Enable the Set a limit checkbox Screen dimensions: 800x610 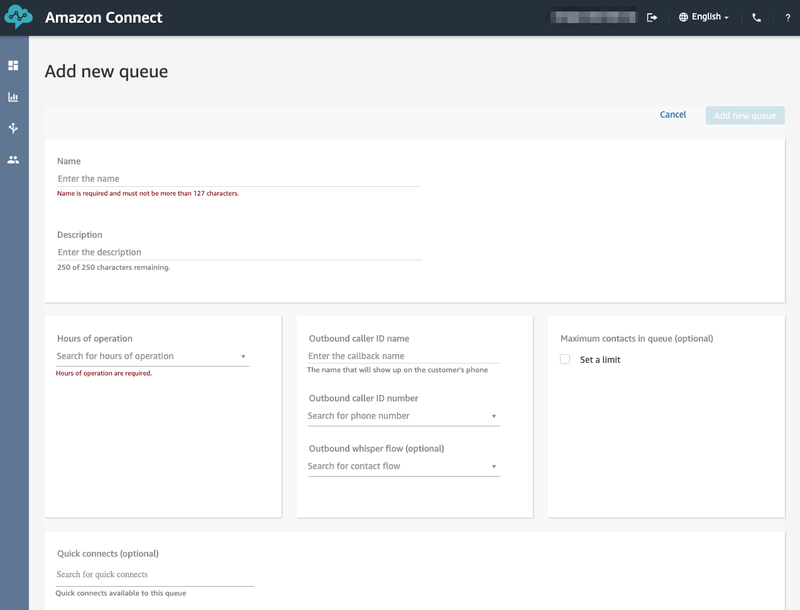(x=565, y=359)
